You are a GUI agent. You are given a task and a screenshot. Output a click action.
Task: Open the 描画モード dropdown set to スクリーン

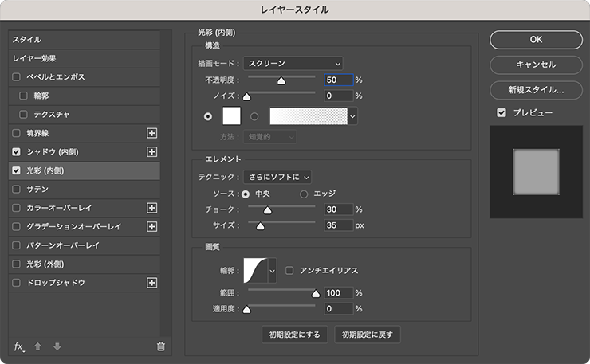tap(293, 63)
